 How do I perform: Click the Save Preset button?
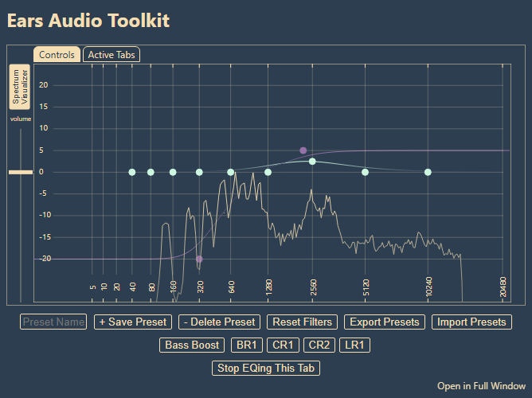click(x=133, y=322)
